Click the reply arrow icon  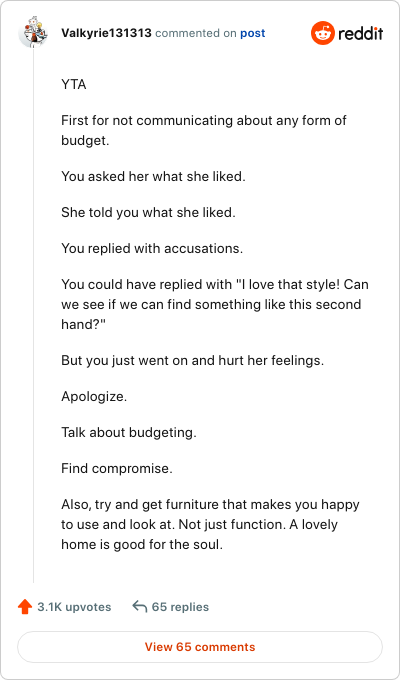140,607
